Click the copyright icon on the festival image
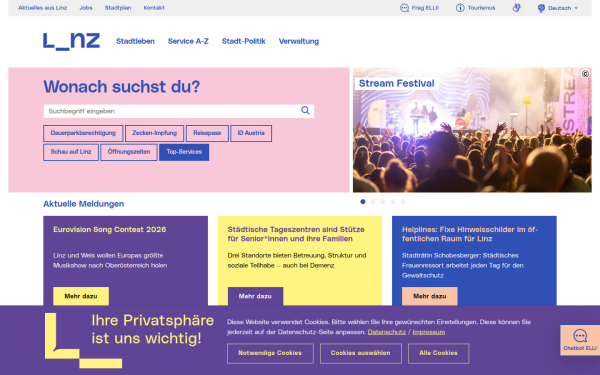 click(x=585, y=74)
